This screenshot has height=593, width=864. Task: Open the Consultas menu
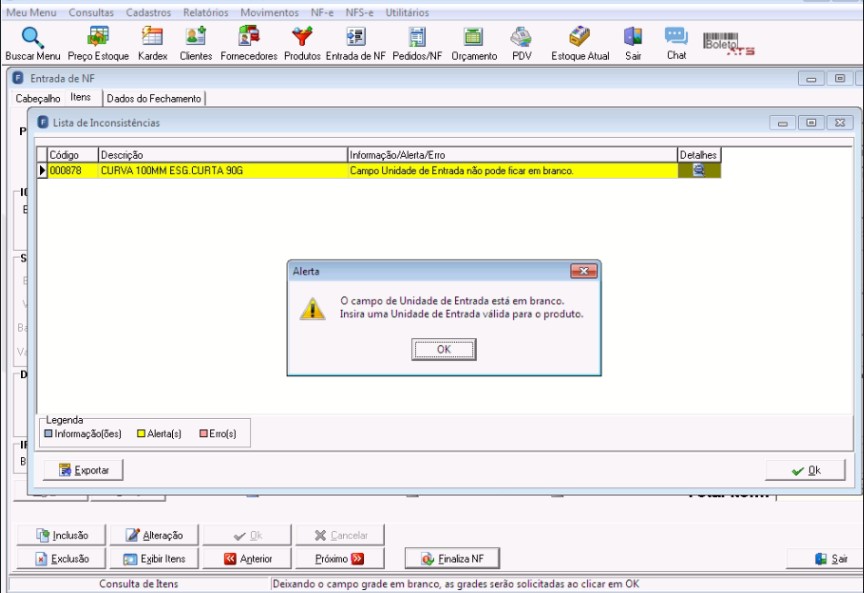click(91, 12)
